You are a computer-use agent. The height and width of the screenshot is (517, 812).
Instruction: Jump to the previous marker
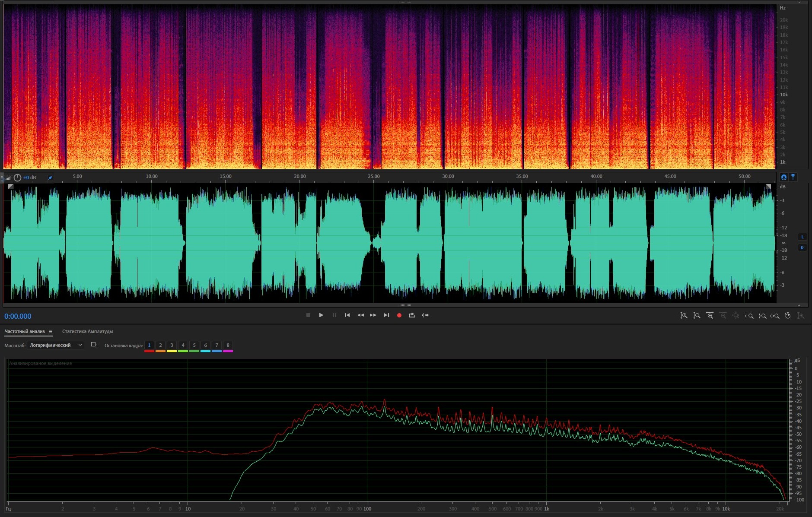(x=347, y=315)
